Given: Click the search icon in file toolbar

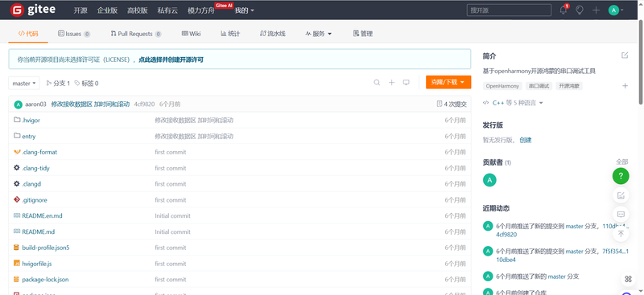Looking at the screenshot, I should [x=377, y=83].
